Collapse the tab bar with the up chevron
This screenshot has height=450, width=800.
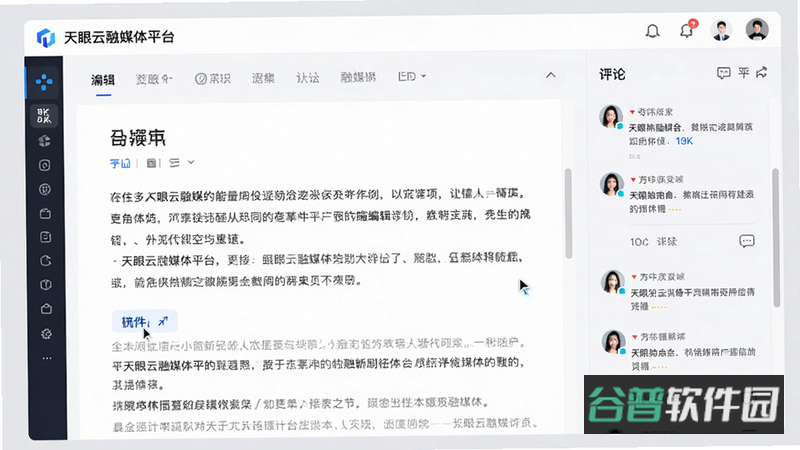551,76
